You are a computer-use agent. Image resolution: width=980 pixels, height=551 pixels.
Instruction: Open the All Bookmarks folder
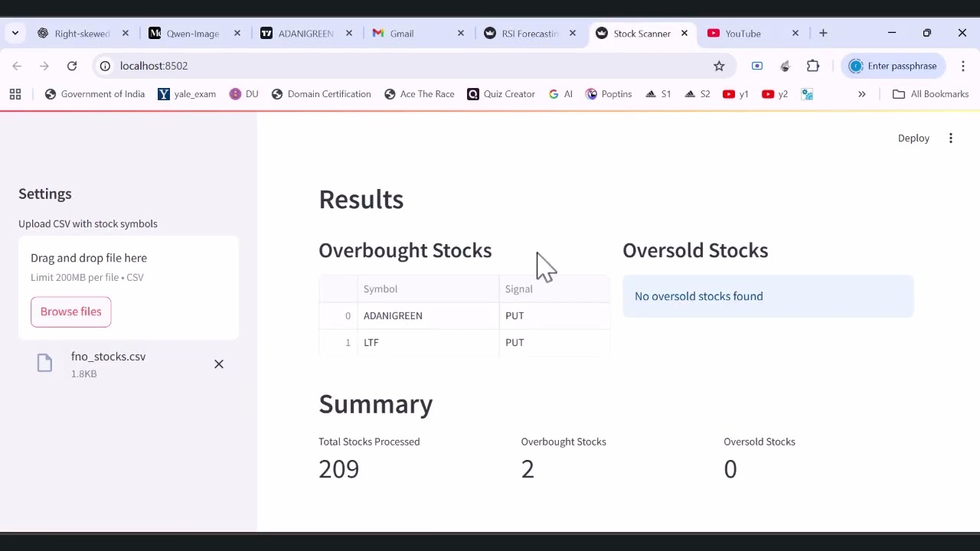coord(931,94)
